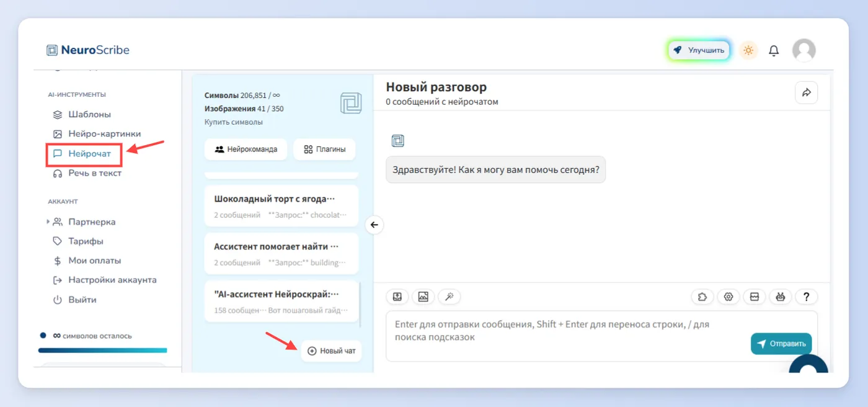Collapse chat list with the left arrow
The width and height of the screenshot is (868, 407).
coord(374,225)
